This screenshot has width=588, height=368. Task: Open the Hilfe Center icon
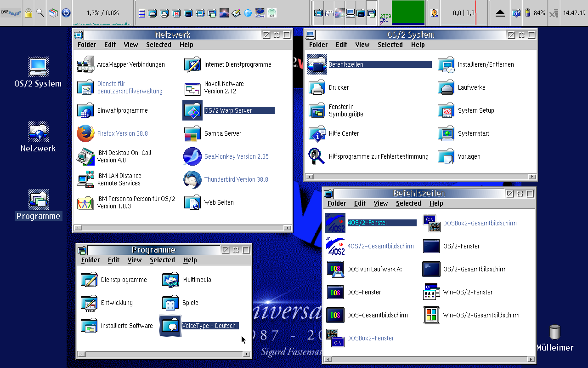point(317,133)
